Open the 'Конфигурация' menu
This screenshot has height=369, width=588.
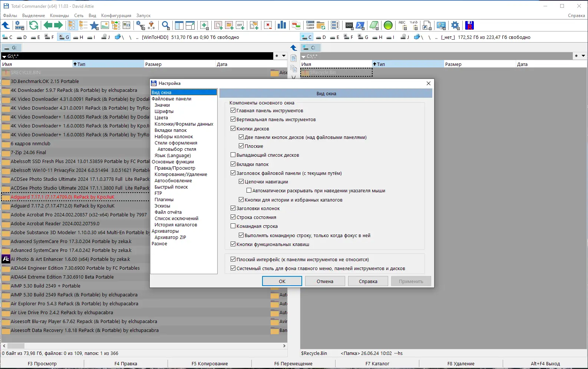click(x=116, y=16)
